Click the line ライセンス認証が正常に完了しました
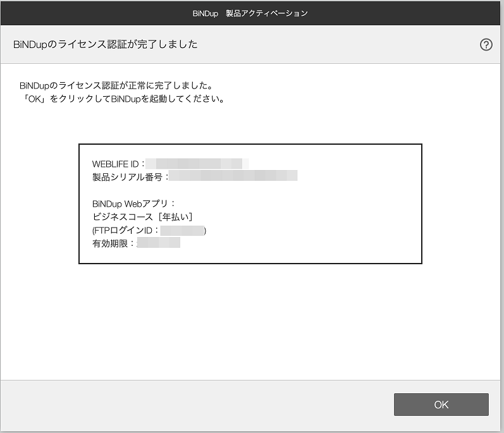The image size is (504, 433). pos(116,85)
